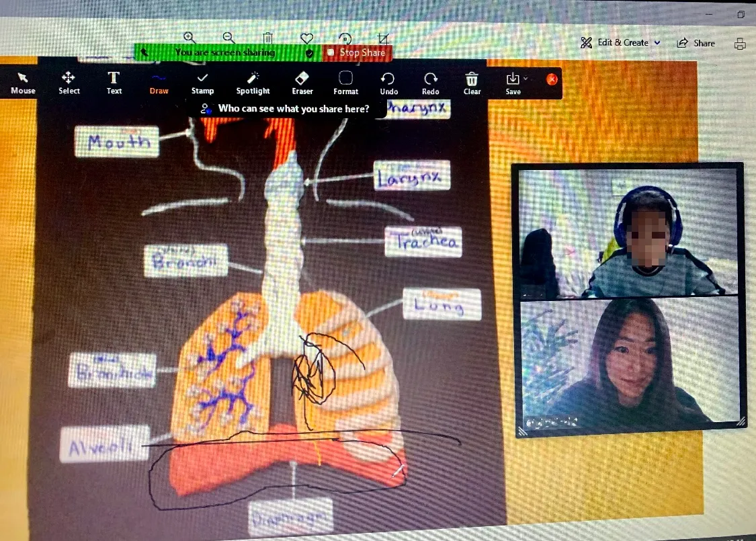Zoom out of the photo

pyautogui.click(x=228, y=37)
